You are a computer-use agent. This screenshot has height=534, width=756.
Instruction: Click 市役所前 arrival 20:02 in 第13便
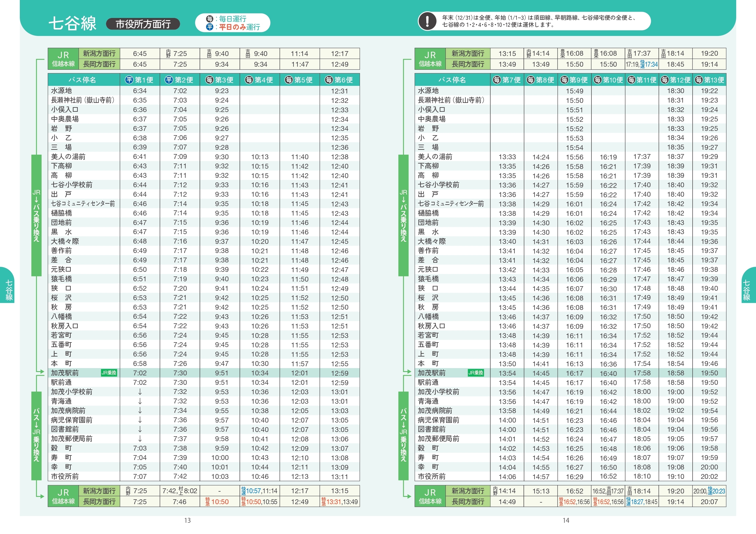pyautogui.click(x=709, y=476)
